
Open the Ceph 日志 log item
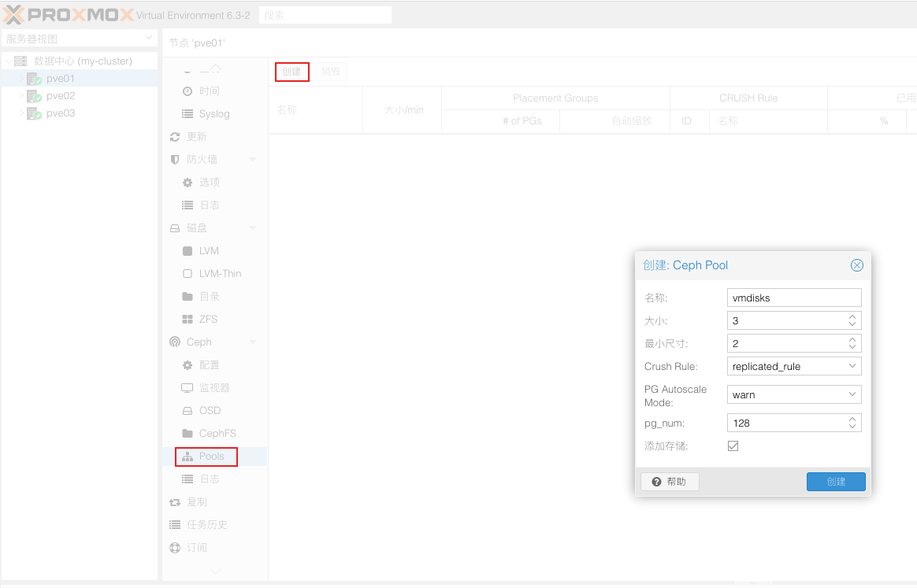point(214,479)
